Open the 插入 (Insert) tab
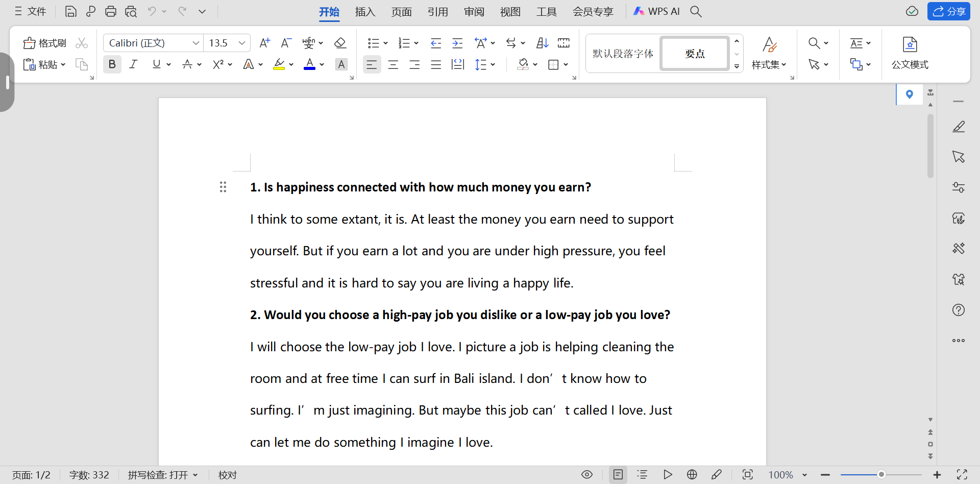The width and height of the screenshot is (980, 484). point(365,12)
